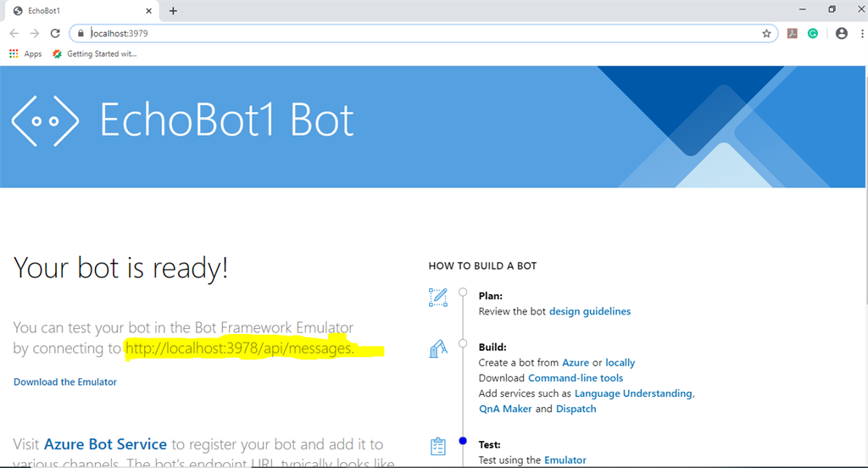The width and height of the screenshot is (868, 468).
Task: Open the Chrome profile avatar
Action: pyautogui.click(x=842, y=33)
